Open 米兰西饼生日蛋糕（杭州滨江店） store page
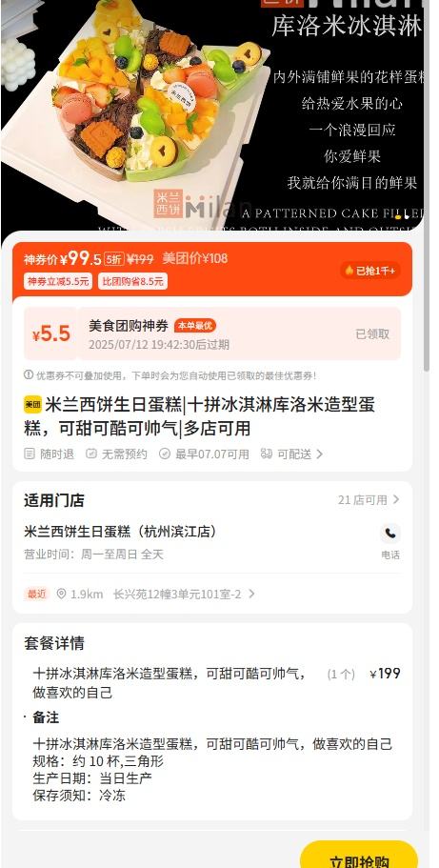 (x=120, y=532)
